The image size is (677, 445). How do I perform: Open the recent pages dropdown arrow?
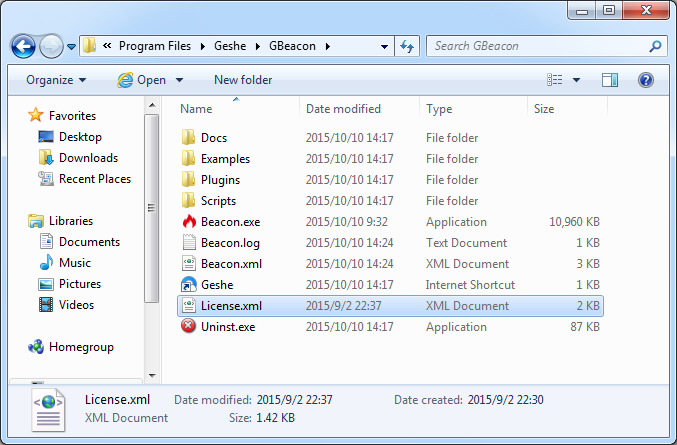[x=72, y=46]
